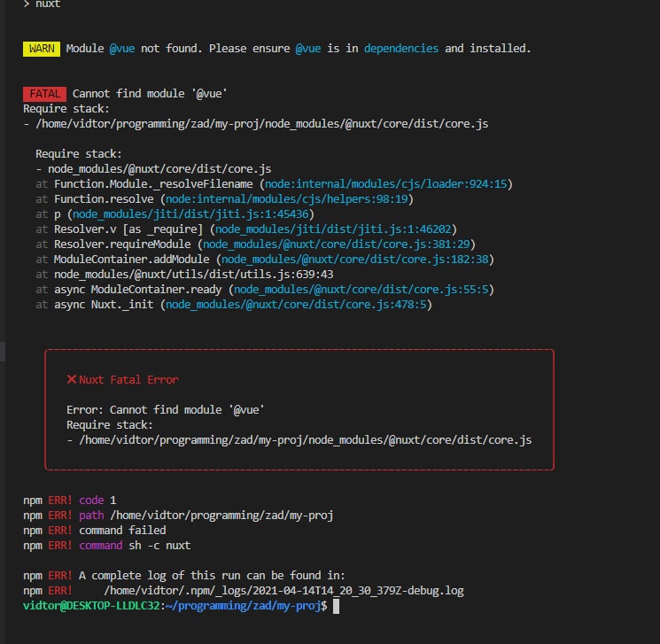
Task: Click the terminal cursor after the prompt
Action: click(336, 607)
